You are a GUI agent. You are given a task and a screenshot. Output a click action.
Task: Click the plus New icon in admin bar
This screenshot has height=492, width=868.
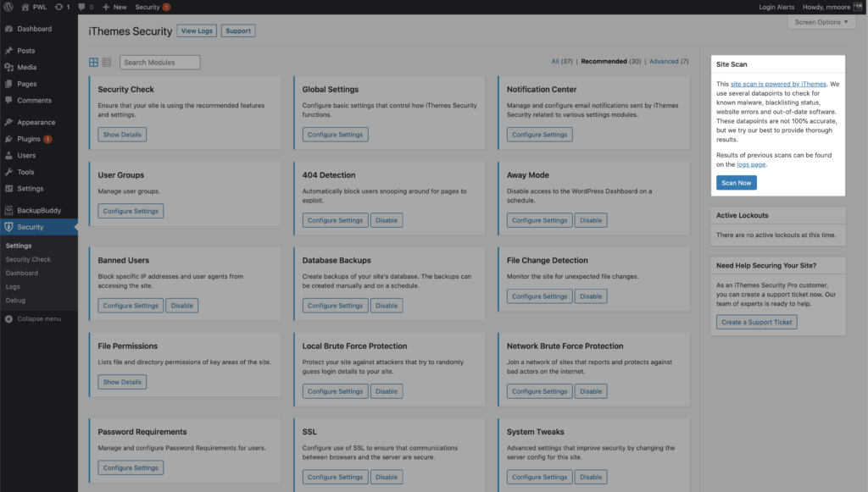[106, 7]
